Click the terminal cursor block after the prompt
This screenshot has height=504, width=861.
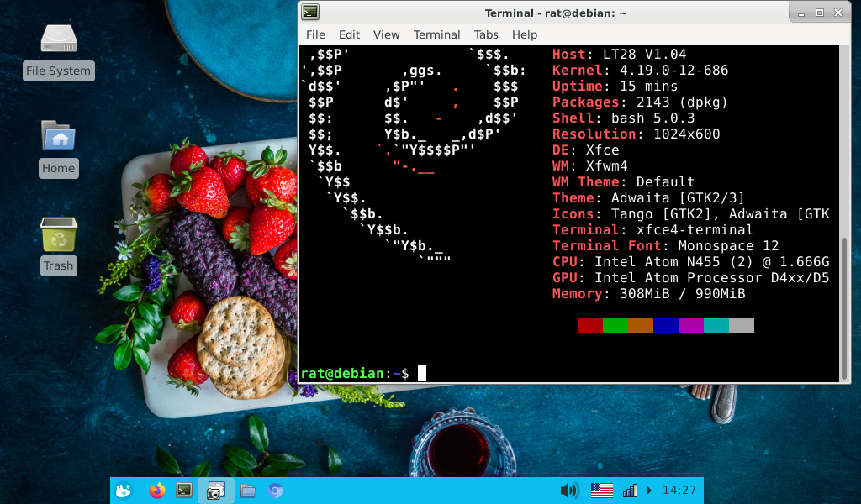click(422, 374)
